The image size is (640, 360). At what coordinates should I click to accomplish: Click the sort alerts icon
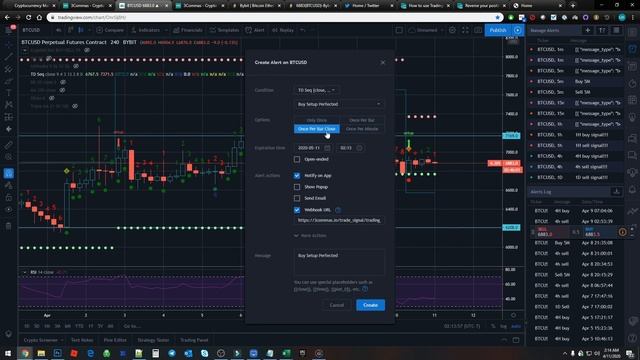[x=602, y=30]
